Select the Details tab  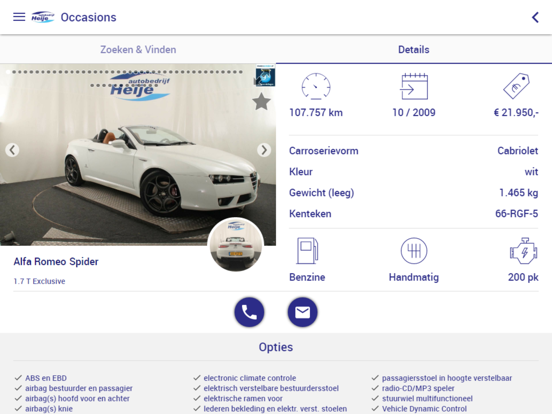pos(414,50)
